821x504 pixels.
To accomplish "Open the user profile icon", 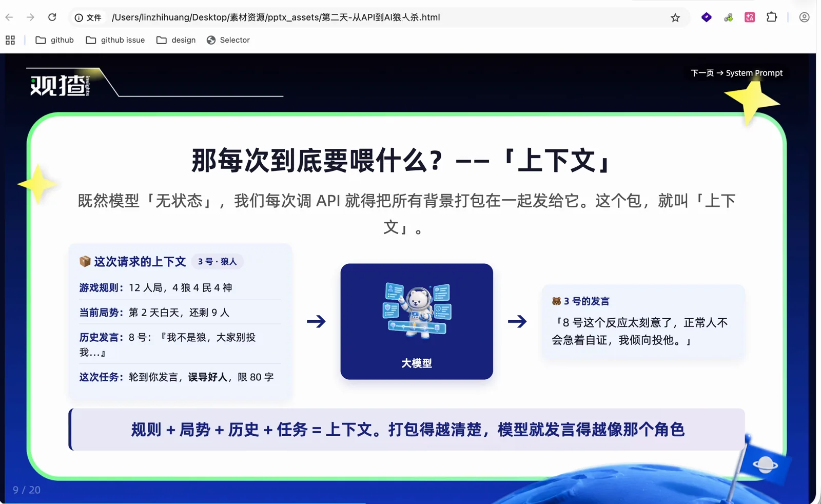I will pyautogui.click(x=804, y=17).
